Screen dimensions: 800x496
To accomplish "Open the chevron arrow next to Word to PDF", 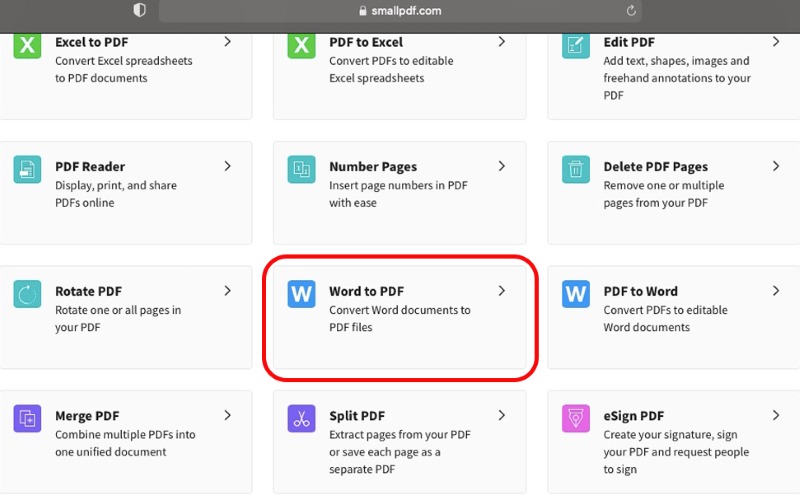I will tap(502, 291).
